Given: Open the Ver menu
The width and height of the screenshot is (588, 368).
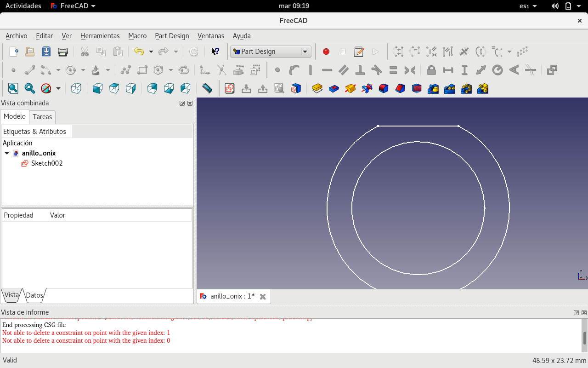Looking at the screenshot, I should click(67, 36).
